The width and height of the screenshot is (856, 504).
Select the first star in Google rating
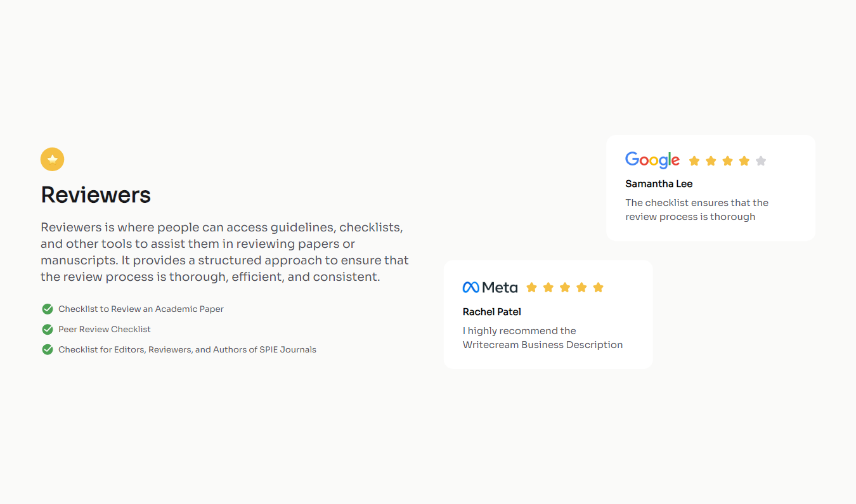[x=694, y=161]
